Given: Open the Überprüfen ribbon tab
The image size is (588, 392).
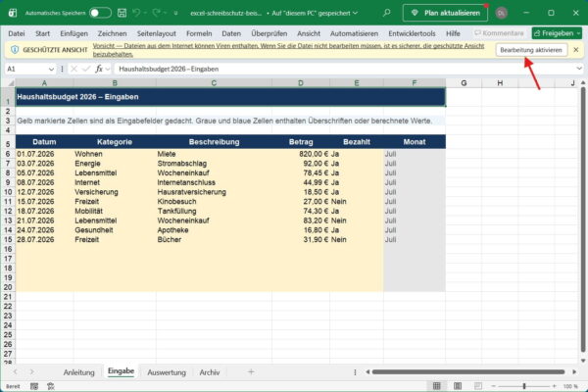Looking at the screenshot, I should 269,33.
